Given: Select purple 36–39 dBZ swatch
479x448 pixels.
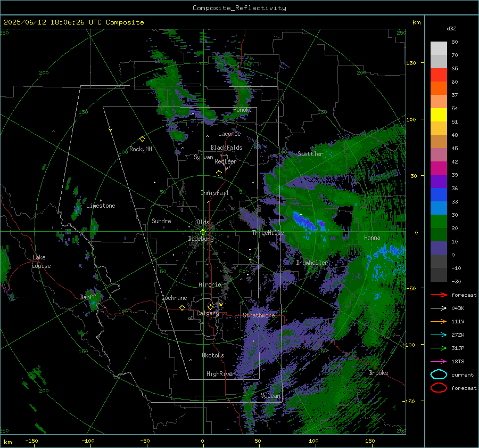Looking at the screenshot, I should [x=439, y=181].
